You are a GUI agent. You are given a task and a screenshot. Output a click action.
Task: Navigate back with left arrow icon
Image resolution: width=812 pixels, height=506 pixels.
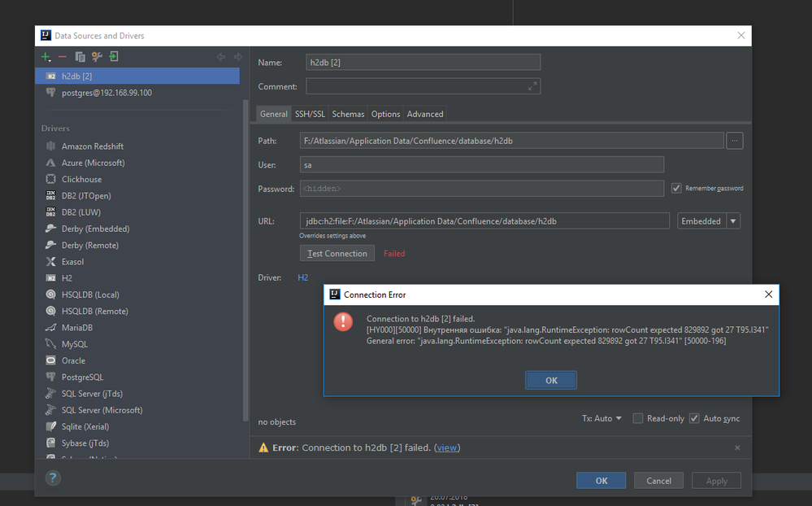(x=221, y=56)
